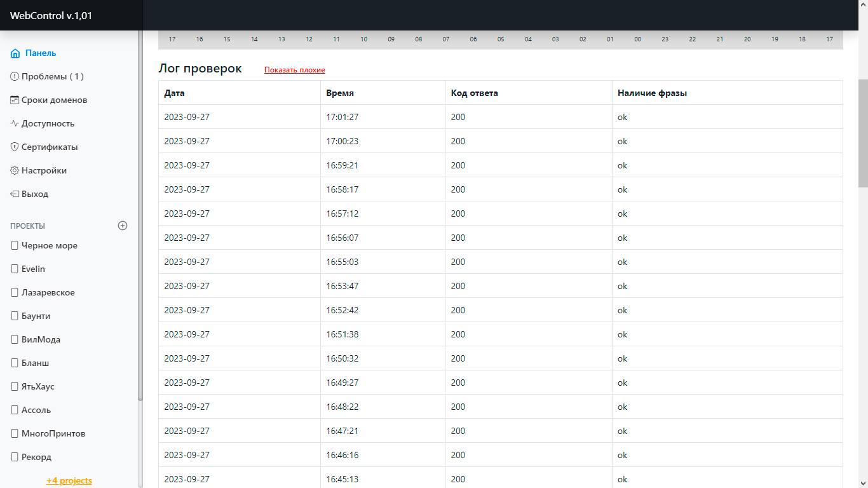Image resolution: width=868 pixels, height=488 pixels.
Task: Expand the +4 projects link
Action: (x=69, y=480)
